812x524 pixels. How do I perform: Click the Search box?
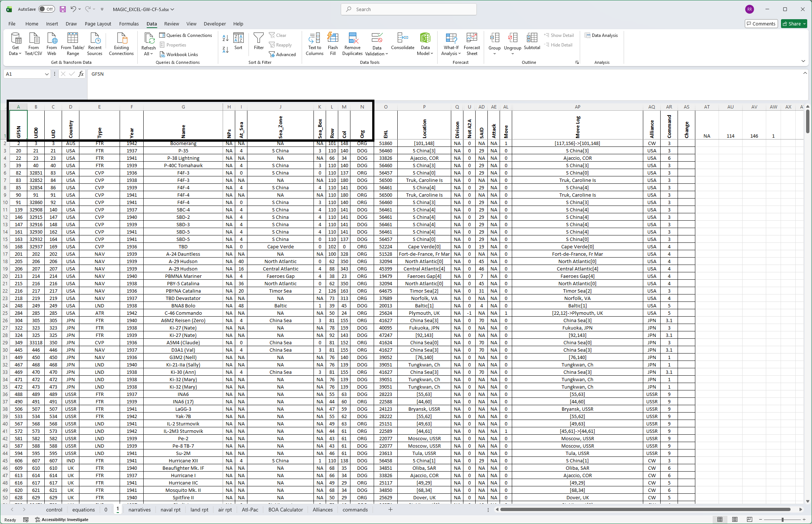click(x=409, y=9)
